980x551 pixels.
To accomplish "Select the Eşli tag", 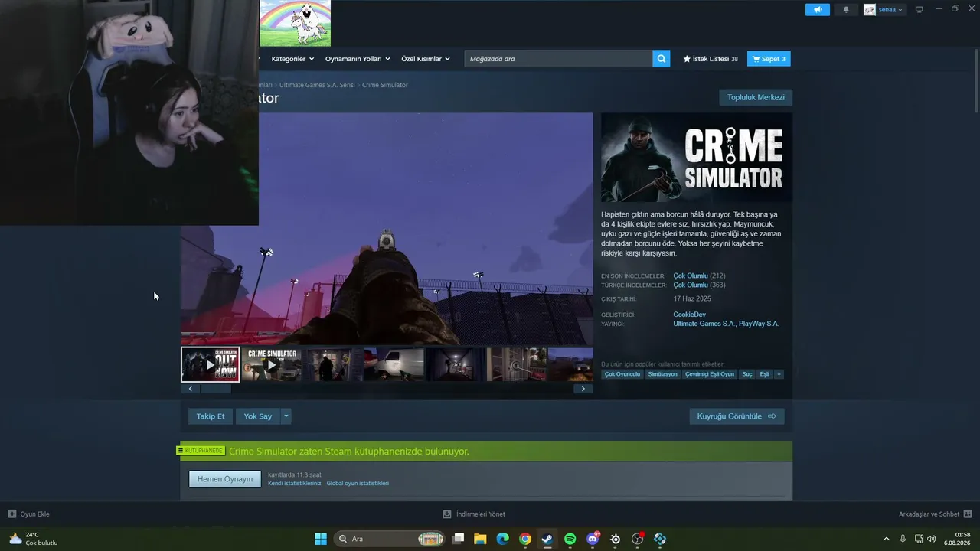I will pos(765,374).
